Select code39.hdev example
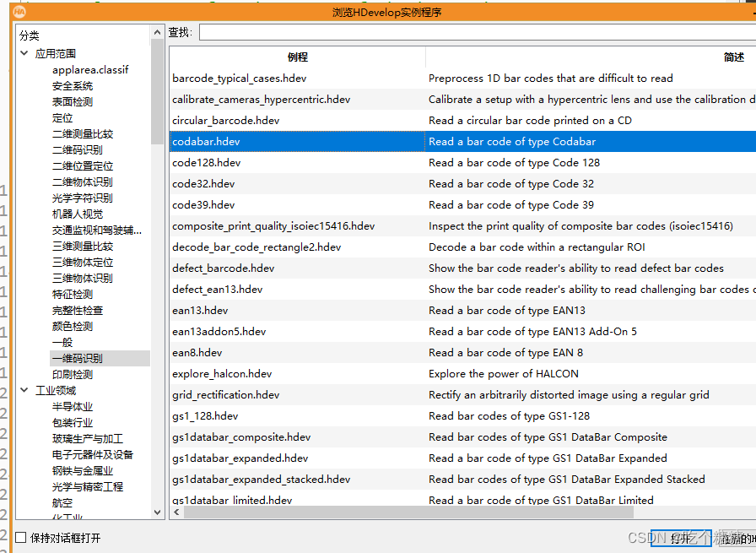 [x=203, y=205]
